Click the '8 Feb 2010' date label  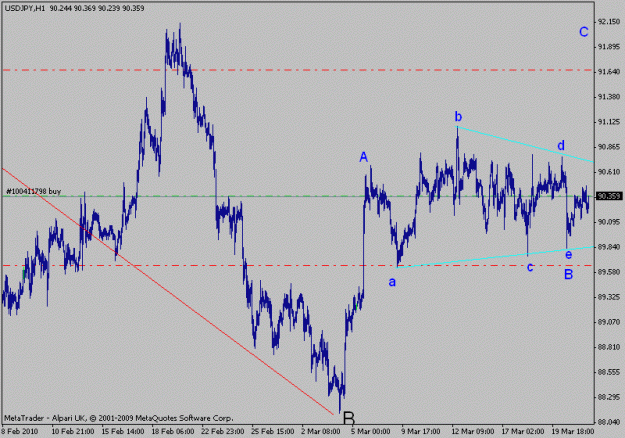(20, 432)
